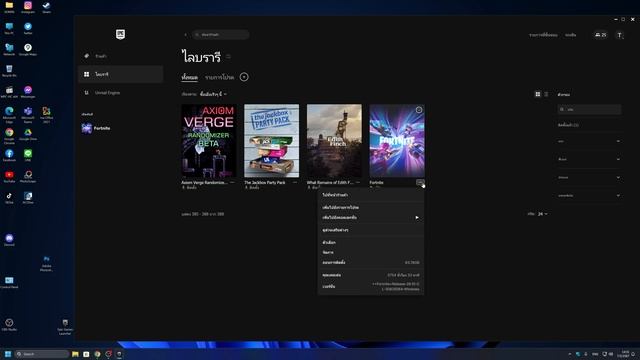Open Axiom Verge Randomizer Beta thumbnail
The width and height of the screenshot is (640, 360).
(209, 141)
